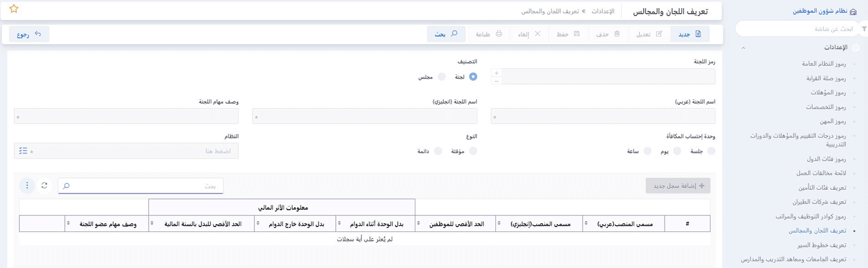Sort by بدل الوحدة أثناء الدوام column
Image resolution: width=868 pixels, height=268 pixels.
(376, 223)
